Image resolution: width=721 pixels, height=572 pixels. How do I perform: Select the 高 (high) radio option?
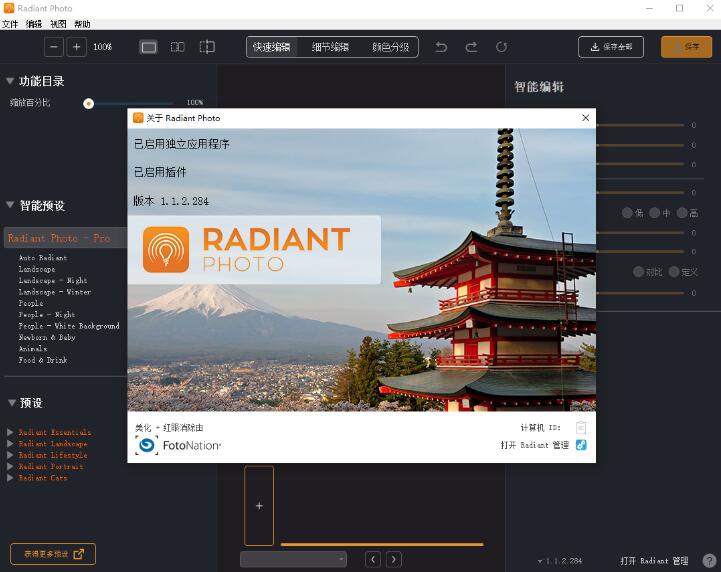coord(682,212)
